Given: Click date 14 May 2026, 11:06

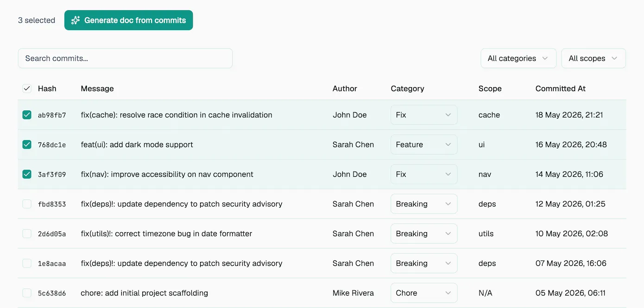Looking at the screenshot, I should pos(569,174).
